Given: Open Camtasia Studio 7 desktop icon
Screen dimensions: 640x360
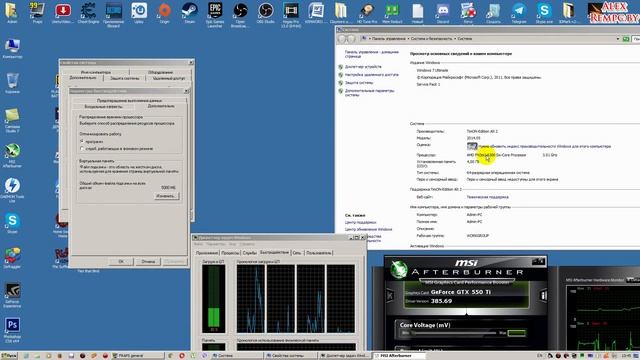Looking at the screenshot, I should click(12, 120).
